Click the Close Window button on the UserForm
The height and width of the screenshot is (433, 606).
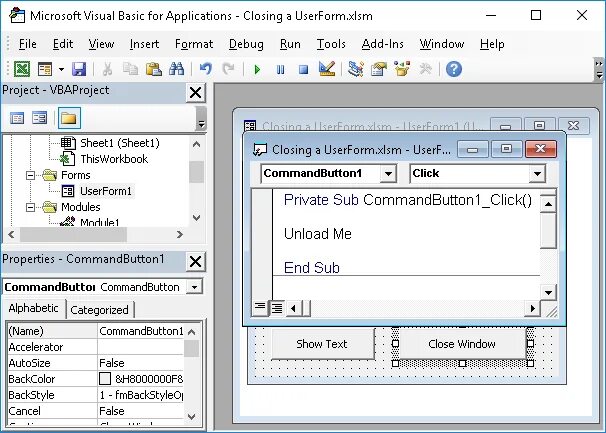(x=462, y=344)
